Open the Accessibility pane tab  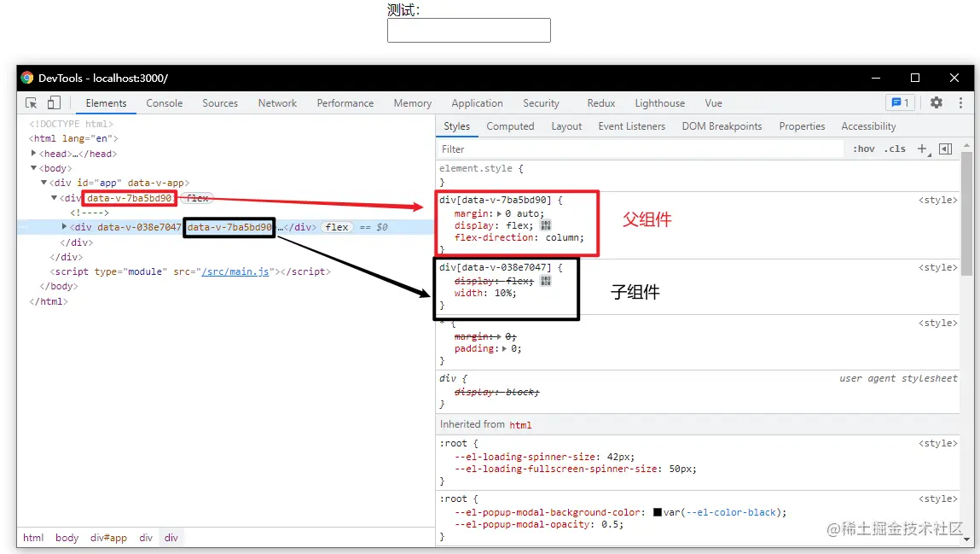pyautogui.click(x=868, y=126)
